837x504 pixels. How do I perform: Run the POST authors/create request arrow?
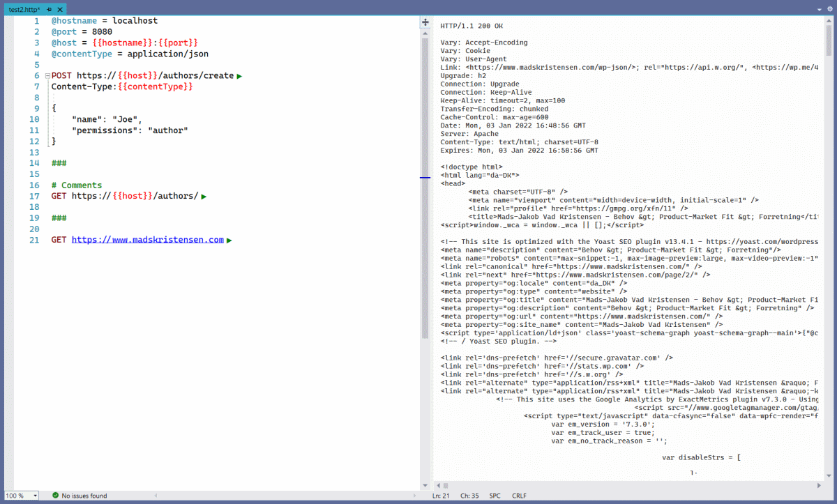(239, 76)
